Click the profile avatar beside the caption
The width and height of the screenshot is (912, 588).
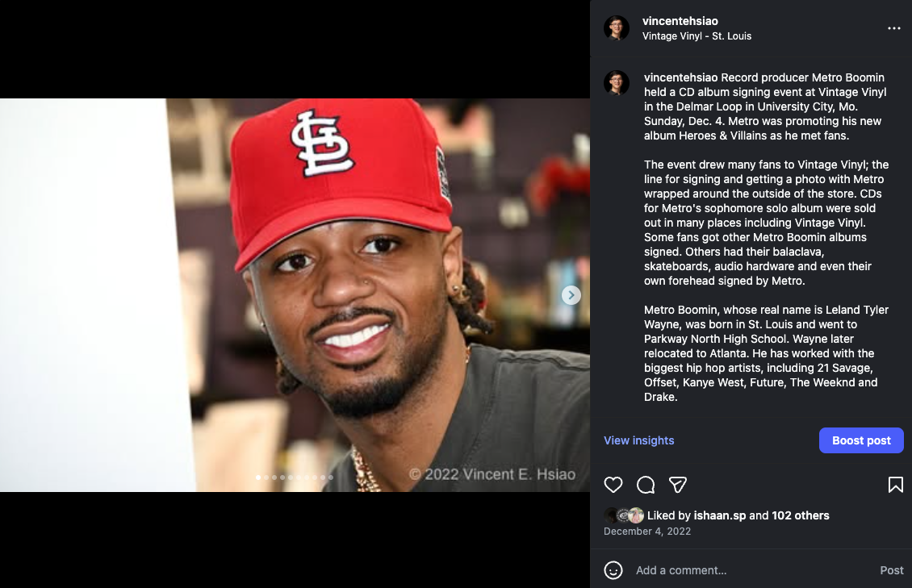click(x=617, y=82)
